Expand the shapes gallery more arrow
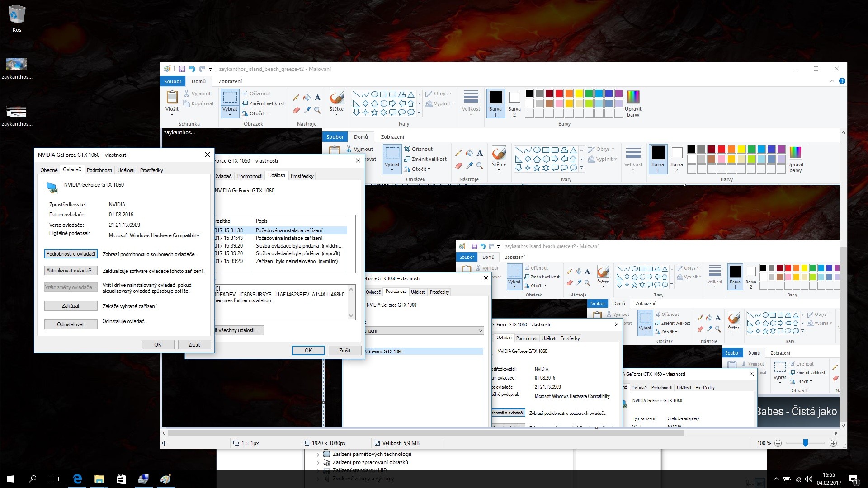Screen dimensions: 868x488 tap(419, 113)
